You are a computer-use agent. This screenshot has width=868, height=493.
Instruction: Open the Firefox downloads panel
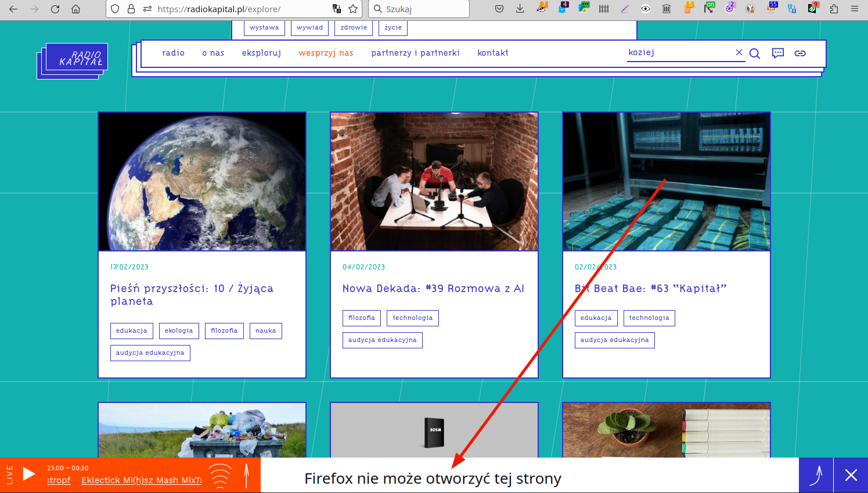point(520,9)
